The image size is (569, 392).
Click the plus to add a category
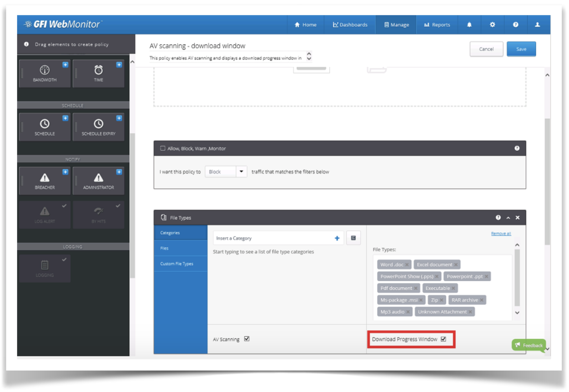click(337, 238)
